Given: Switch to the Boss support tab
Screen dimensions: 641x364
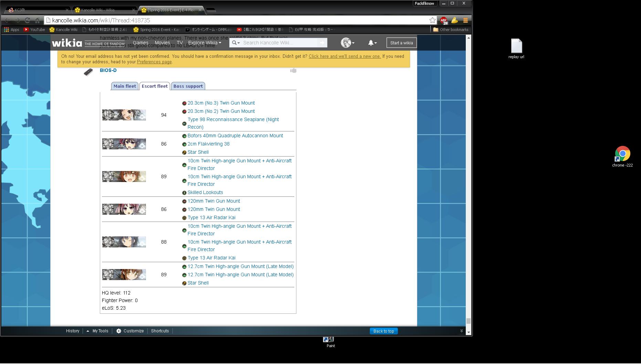Looking at the screenshot, I should (188, 86).
